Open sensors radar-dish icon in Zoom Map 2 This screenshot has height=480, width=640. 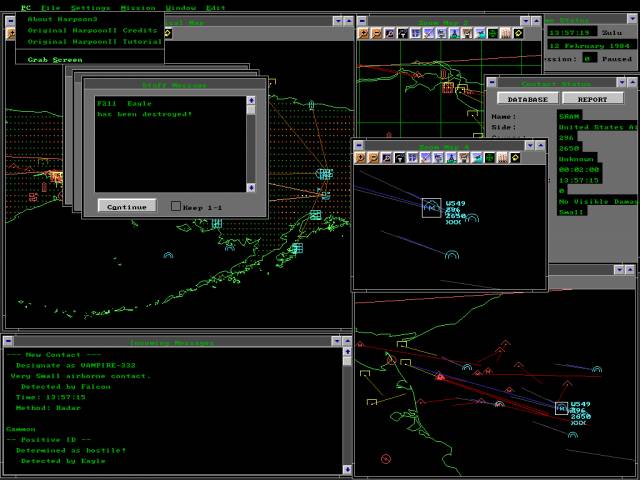point(402,33)
